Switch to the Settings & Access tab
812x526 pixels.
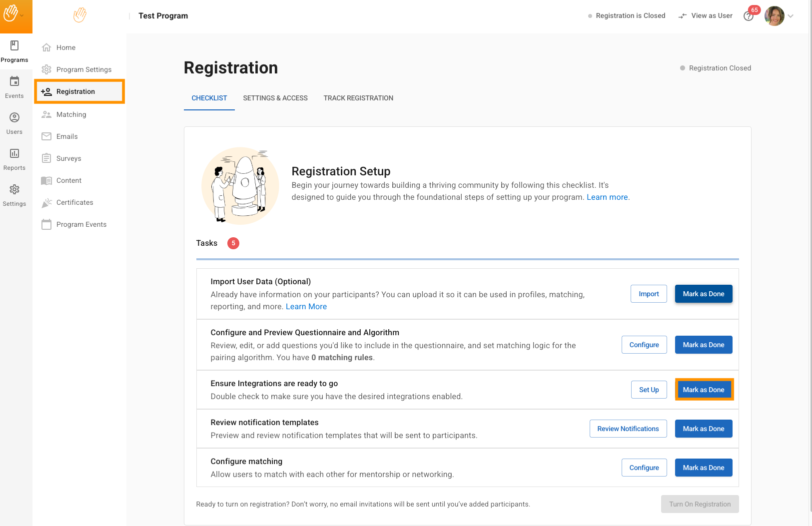pyautogui.click(x=275, y=98)
